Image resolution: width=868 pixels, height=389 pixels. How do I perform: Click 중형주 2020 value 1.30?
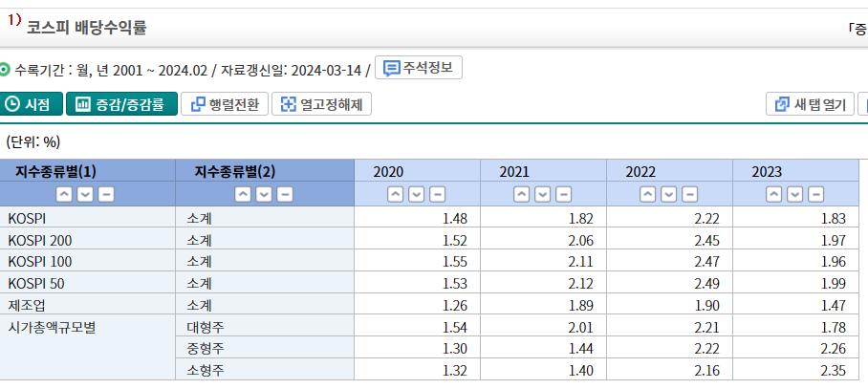pos(455,349)
